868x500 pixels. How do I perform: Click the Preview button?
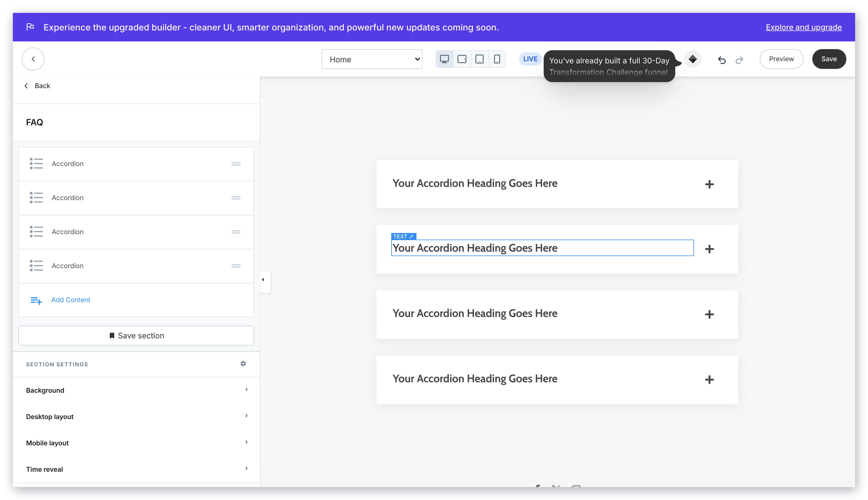(781, 59)
